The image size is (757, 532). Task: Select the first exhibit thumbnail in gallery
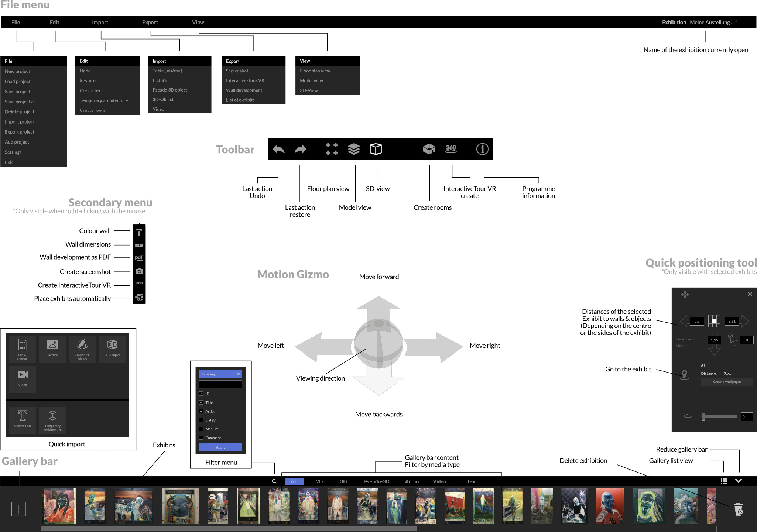(x=59, y=506)
